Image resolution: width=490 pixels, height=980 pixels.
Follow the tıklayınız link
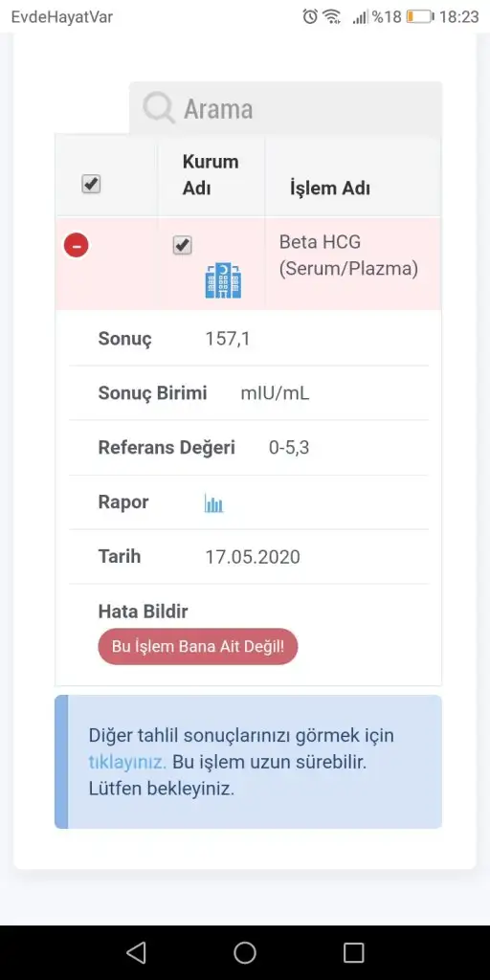pos(127,763)
